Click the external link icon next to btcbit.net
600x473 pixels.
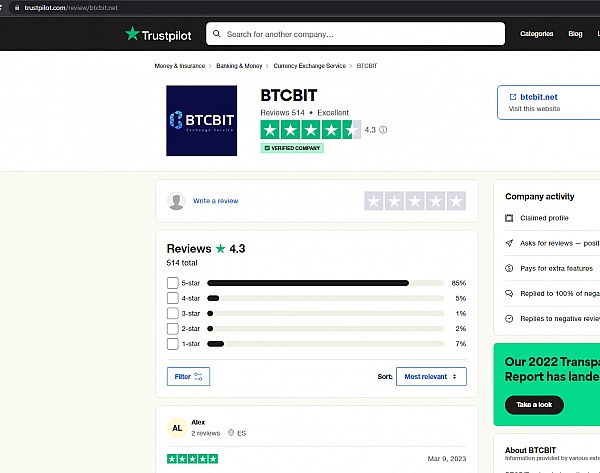pyautogui.click(x=513, y=97)
